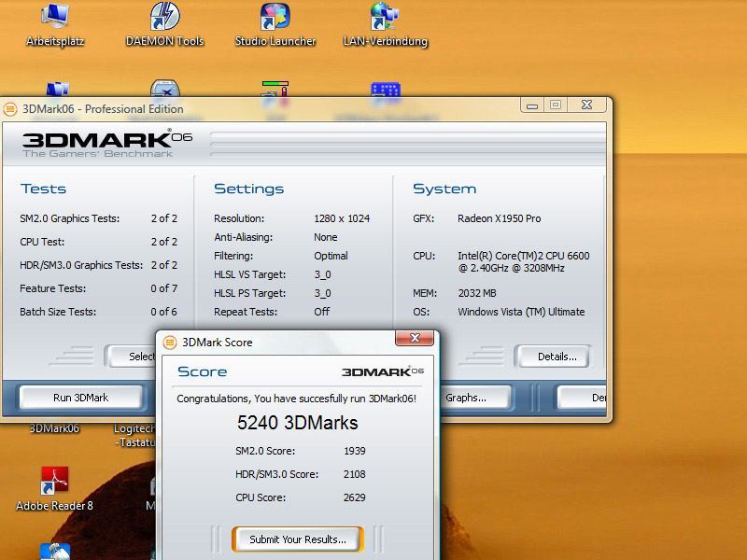Click the resolution value 1280 x 1024
The height and width of the screenshot is (560, 747).
click(342, 218)
